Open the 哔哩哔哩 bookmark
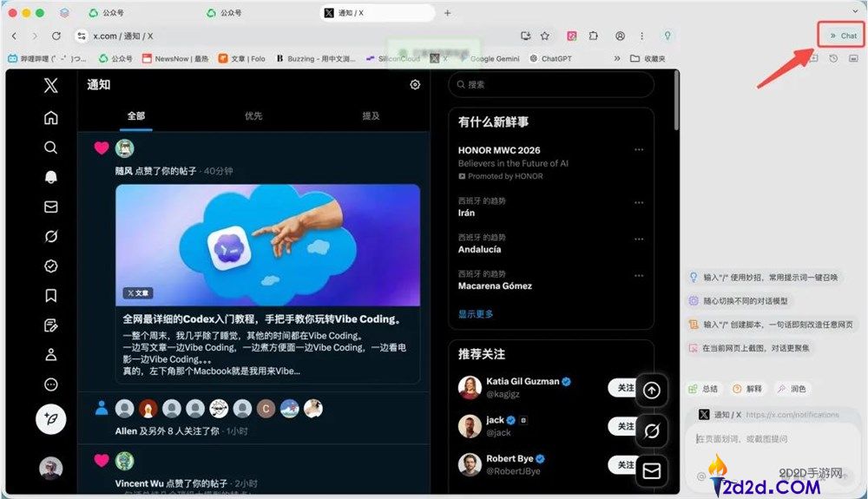 click(x=48, y=59)
